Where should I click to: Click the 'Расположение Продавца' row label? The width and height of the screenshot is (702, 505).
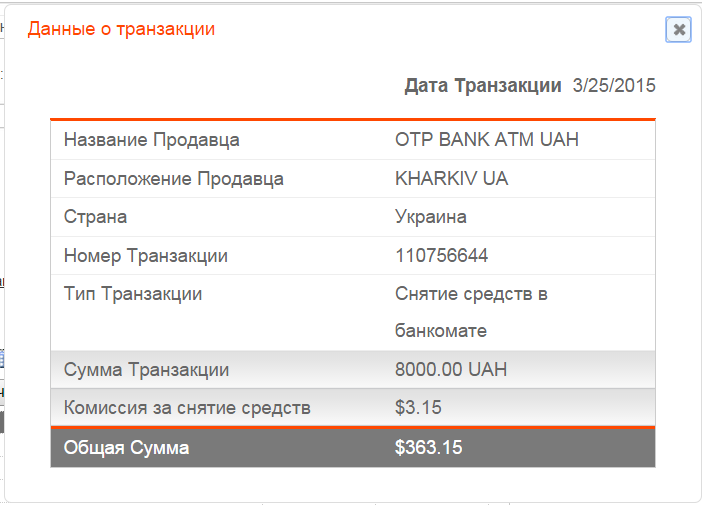[173, 179]
